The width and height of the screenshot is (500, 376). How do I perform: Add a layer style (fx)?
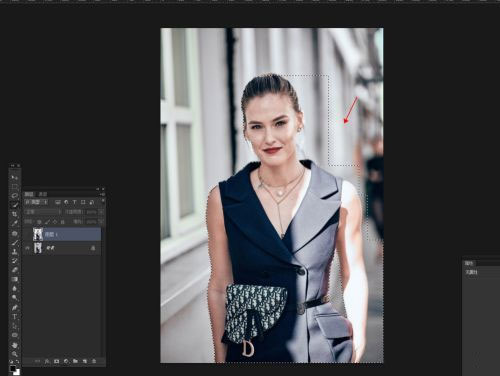(x=47, y=361)
